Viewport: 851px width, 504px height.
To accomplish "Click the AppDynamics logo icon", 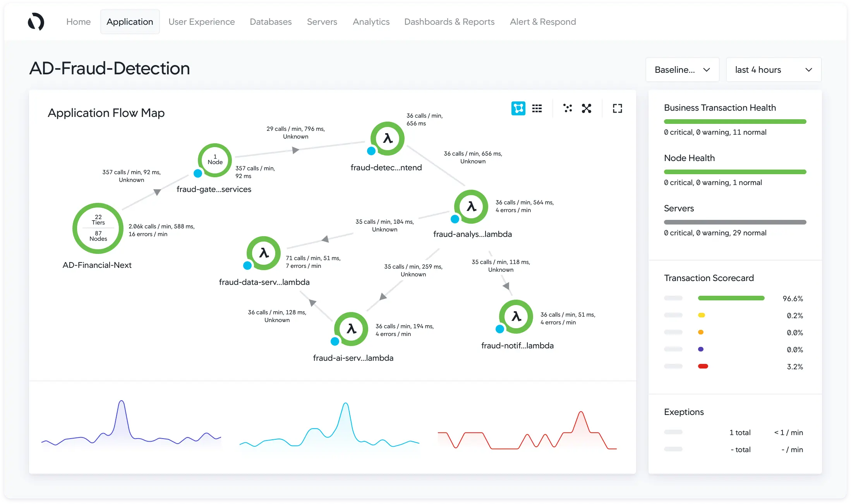I will pos(36,22).
